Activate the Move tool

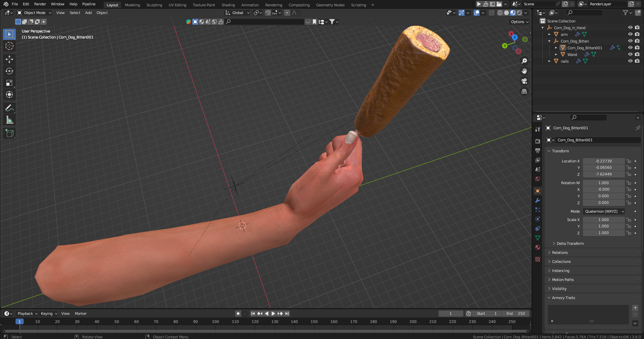coord(9,59)
